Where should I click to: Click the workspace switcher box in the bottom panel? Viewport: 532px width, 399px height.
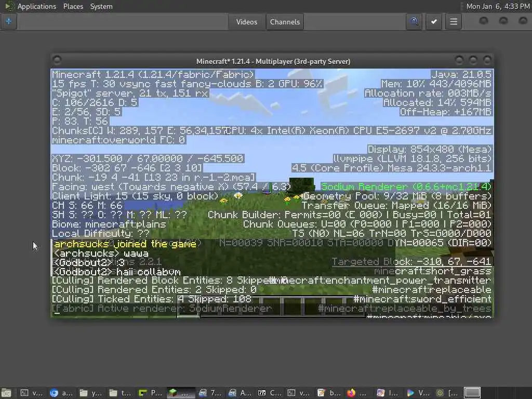[x=472, y=393]
